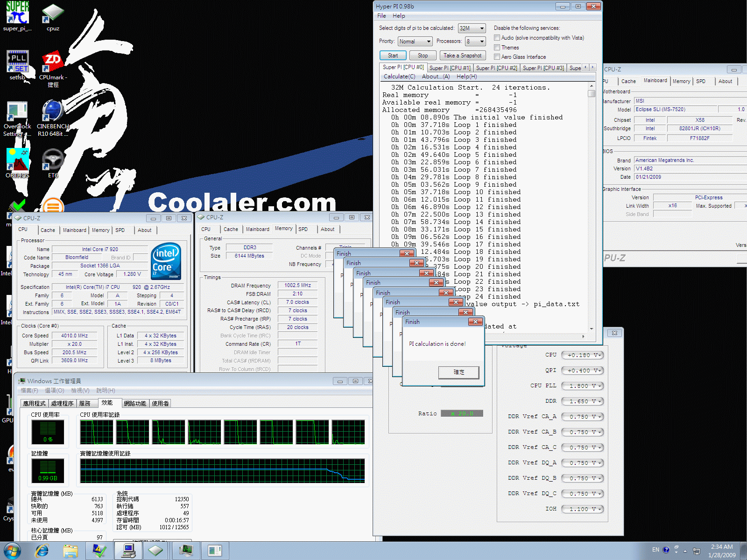Open the DDR Vref DQ_C 0.750 V dropdown
This screenshot has width=747, height=560.
[x=582, y=494]
